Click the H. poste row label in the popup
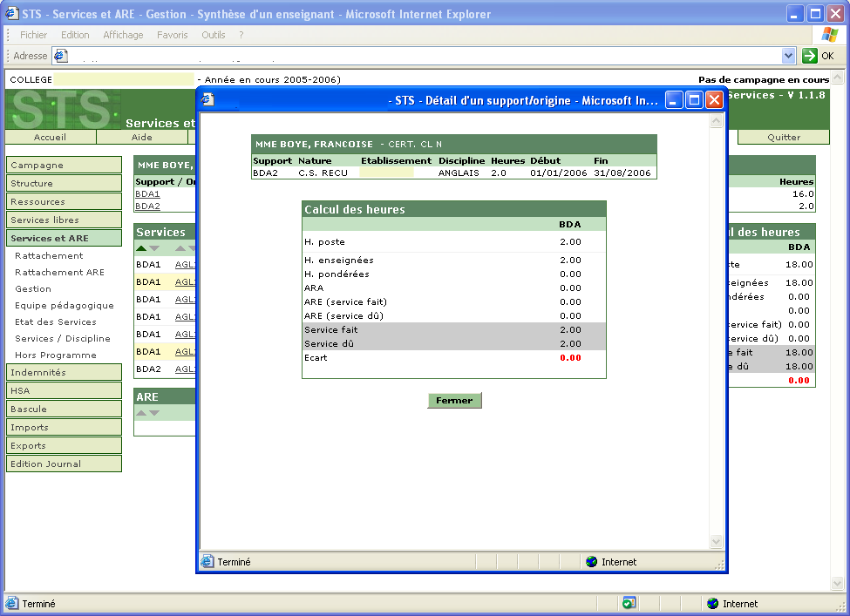The width and height of the screenshot is (850, 616). (x=324, y=242)
